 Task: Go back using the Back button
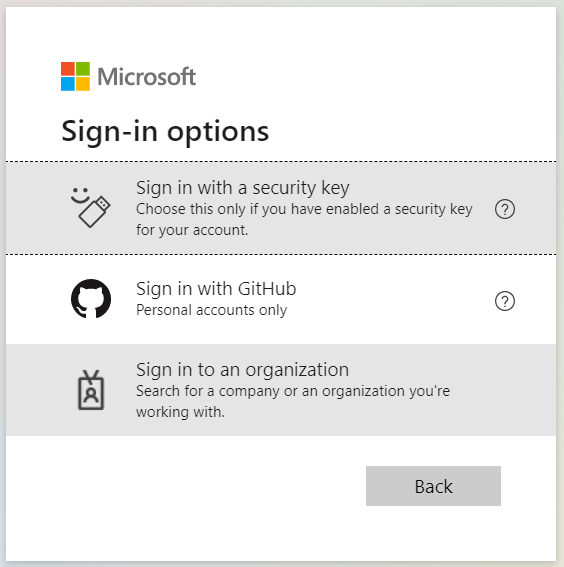(x=433, y=486)
